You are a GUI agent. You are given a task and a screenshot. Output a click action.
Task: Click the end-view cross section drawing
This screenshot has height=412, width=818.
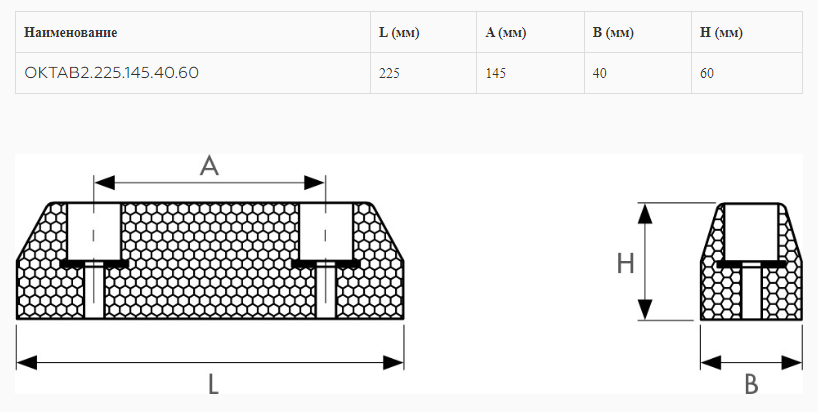pyautogui.click(x=751, y=261)
